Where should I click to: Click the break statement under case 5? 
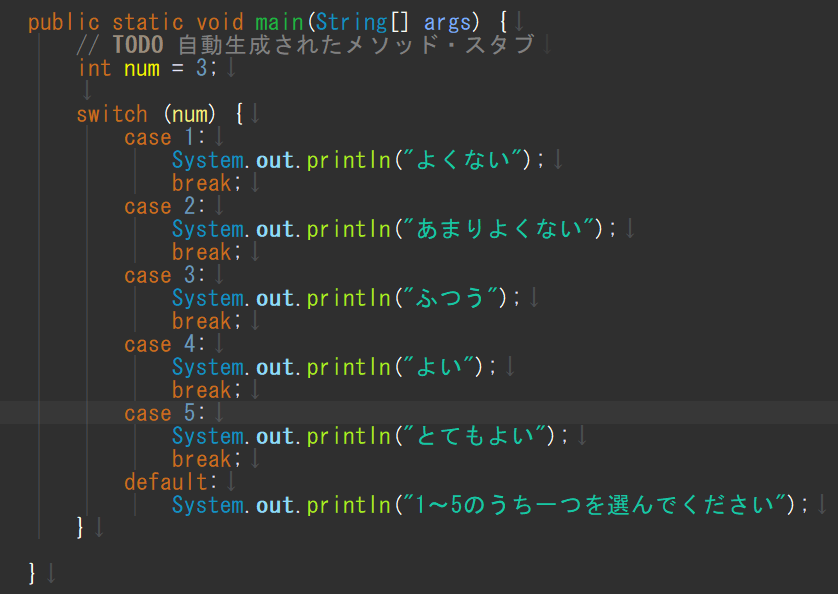tap(206, 459)
